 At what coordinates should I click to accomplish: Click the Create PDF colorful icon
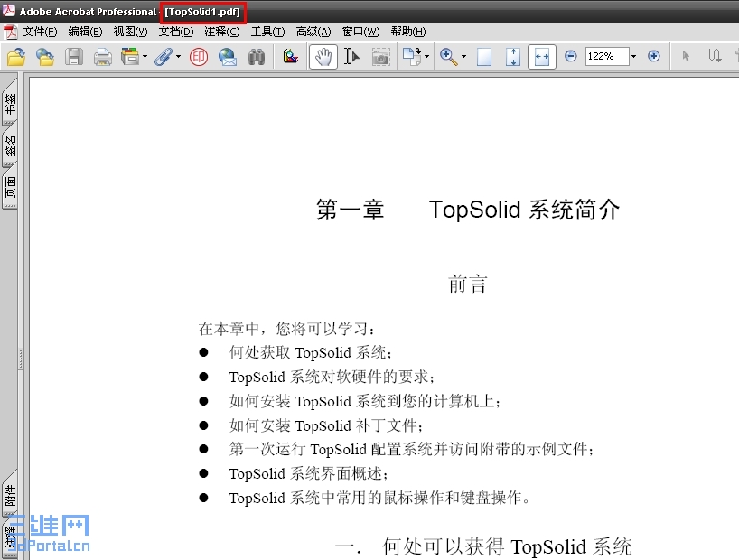point(290,57)
